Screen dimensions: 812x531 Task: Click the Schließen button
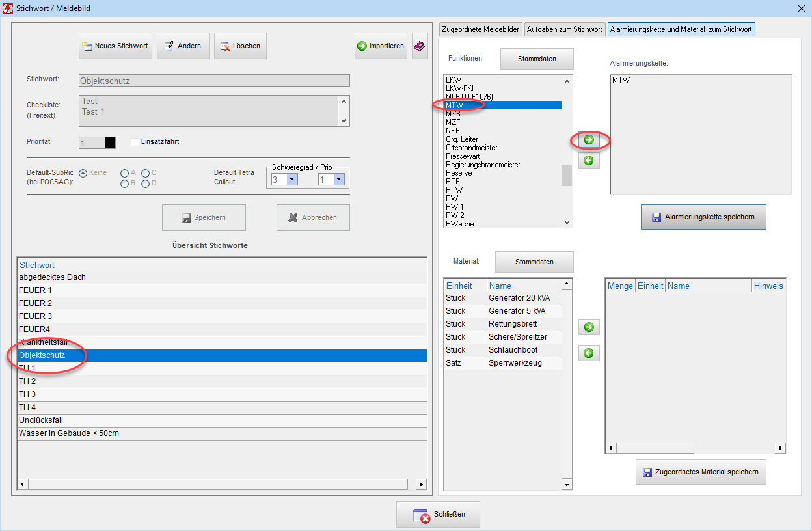pyautogui.click(x=438, y=515)
